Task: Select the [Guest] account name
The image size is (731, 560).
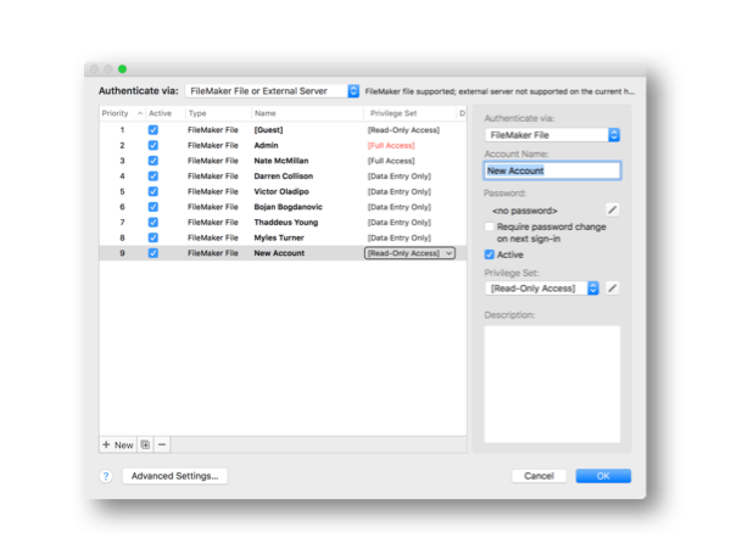Action: [268, 130]
